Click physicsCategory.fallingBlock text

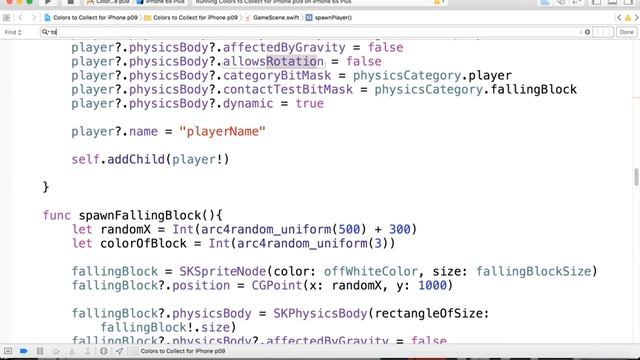tap(476, 89)
